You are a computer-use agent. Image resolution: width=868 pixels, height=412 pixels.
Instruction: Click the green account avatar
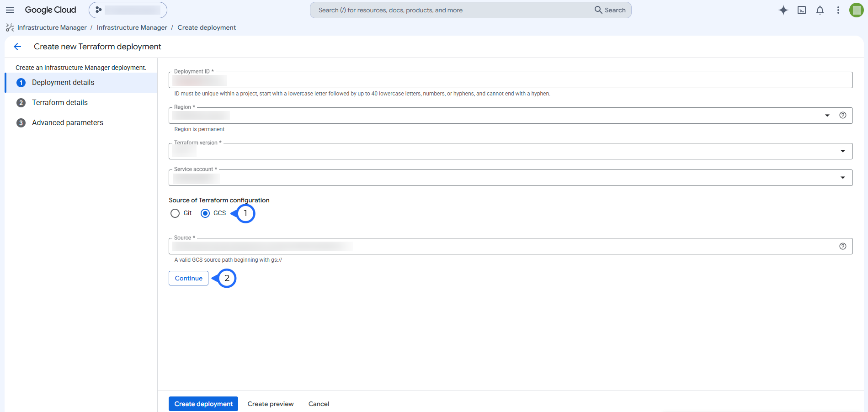click(x=857, y=10)
